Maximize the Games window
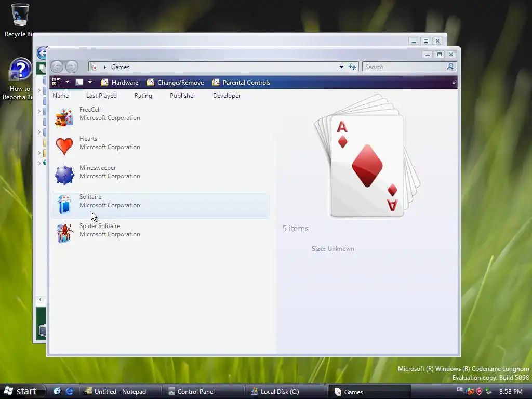This screenshot has width=532, height=399. pos(440,54)
